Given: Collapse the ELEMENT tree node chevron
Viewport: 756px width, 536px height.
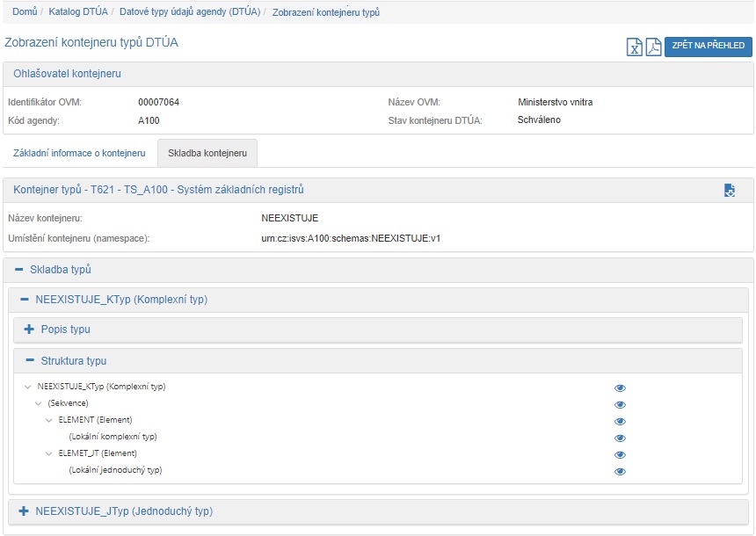Looking at the screenshot, I should click(49, 420).
